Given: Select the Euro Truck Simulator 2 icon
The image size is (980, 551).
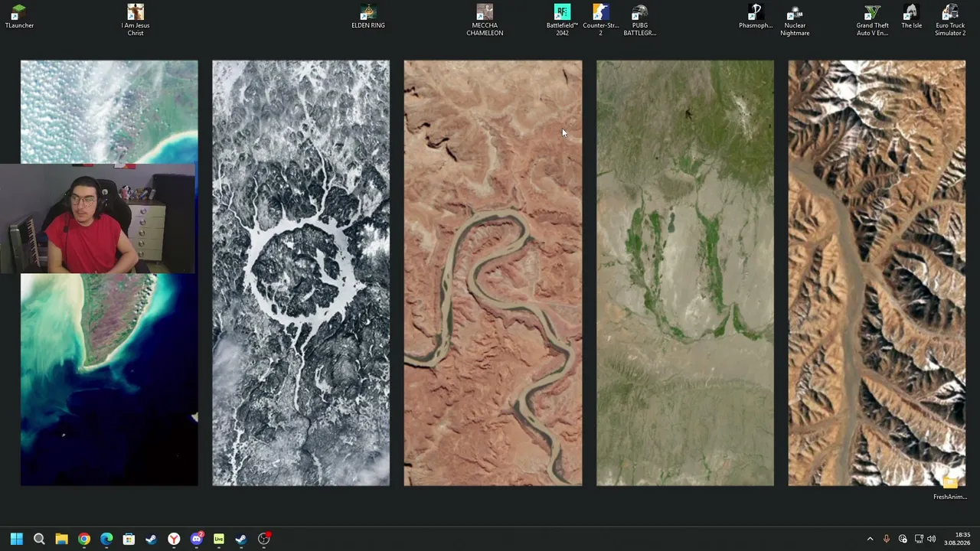Looking at the screenshot, I should click(950, 20).
